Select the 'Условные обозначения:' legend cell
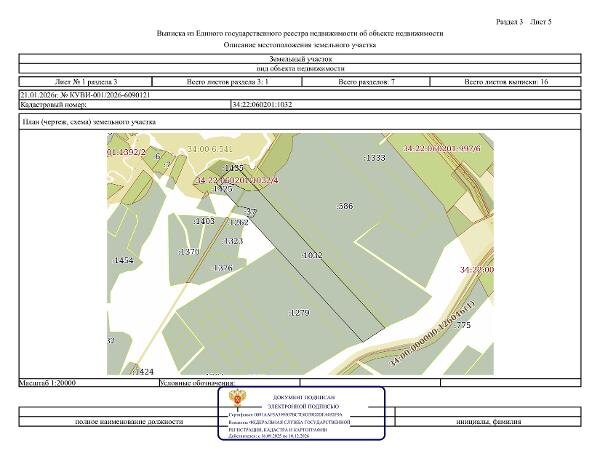Viewport: 600px width, 464px height. (229, 383)
